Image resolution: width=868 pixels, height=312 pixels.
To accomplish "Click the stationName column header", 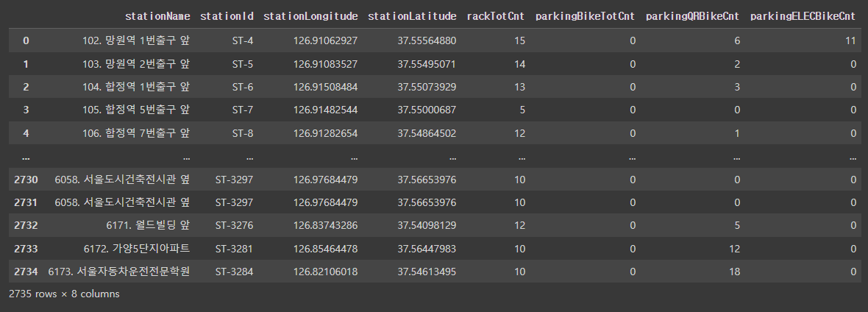I will coord(157,17).
